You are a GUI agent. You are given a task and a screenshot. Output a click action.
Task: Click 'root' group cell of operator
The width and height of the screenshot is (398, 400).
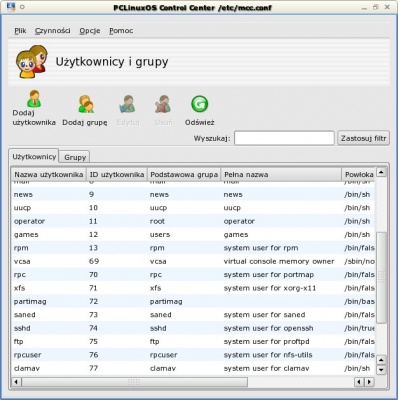tap(157, 221)
